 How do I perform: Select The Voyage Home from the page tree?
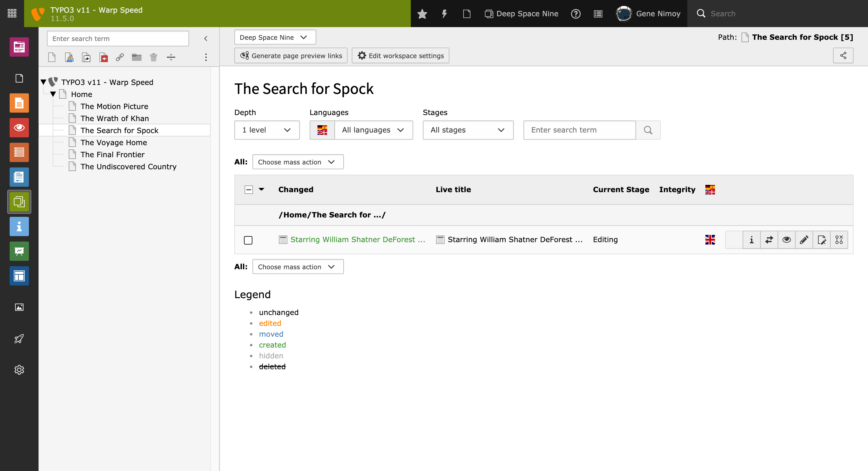pos(113,143)
